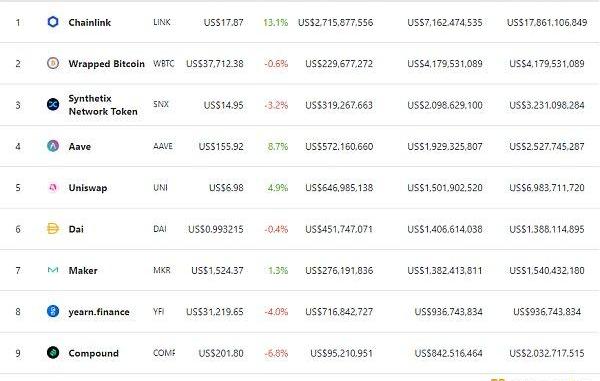Click Compound's market cap US$842,516,464
Image resolution: width=600 pixels, height=381 pixels.
[448, 353]
